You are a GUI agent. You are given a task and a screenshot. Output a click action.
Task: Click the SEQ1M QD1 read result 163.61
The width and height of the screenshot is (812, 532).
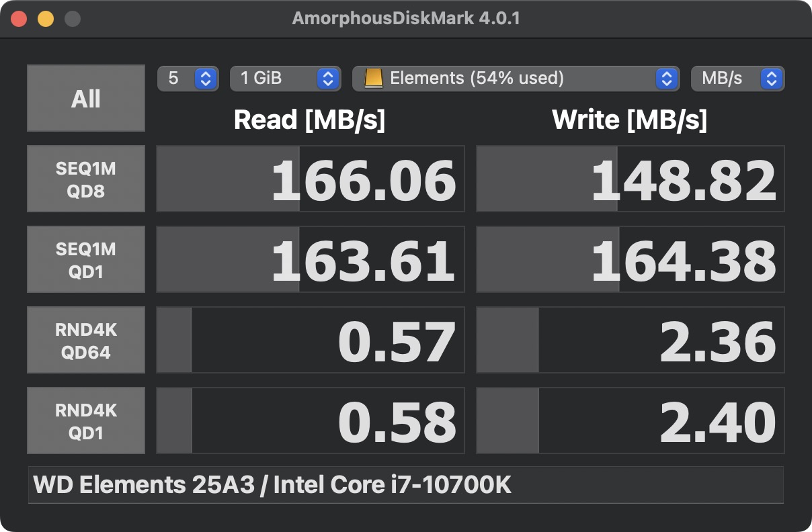pos(311,259)
